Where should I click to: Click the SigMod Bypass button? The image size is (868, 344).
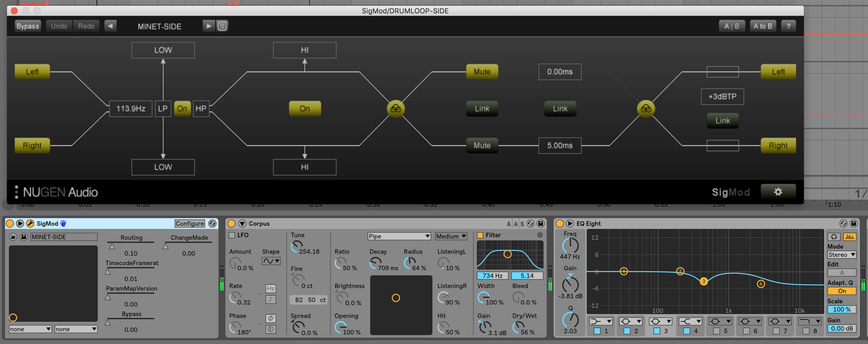[28, 26]
